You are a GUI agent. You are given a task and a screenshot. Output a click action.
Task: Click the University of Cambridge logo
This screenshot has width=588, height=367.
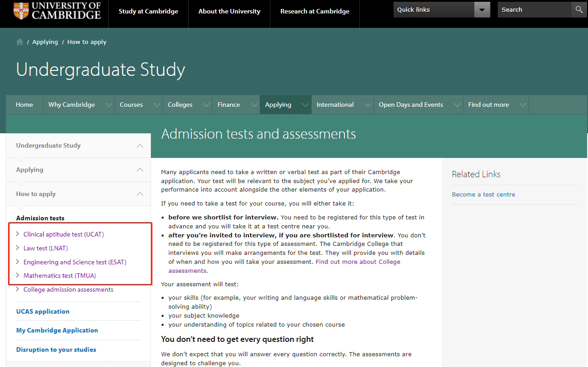tap(57, 11)
